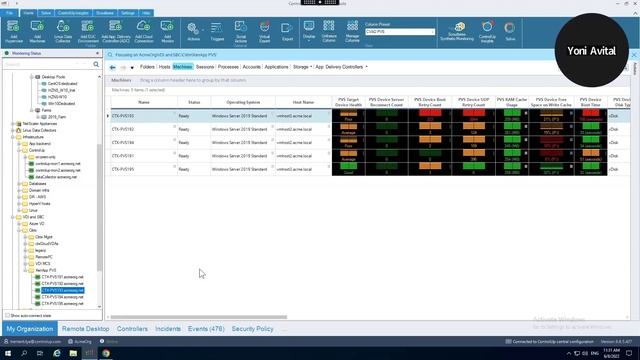Click the Add Hypervisor ribbon icon
The height and width of the screenshot is (360, 640).
point(14,31)
